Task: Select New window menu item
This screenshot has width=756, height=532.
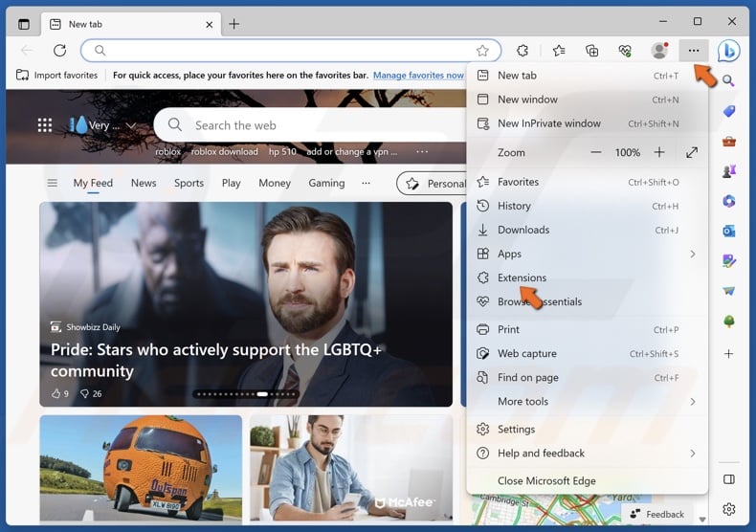Action: [x=588, y=100]
